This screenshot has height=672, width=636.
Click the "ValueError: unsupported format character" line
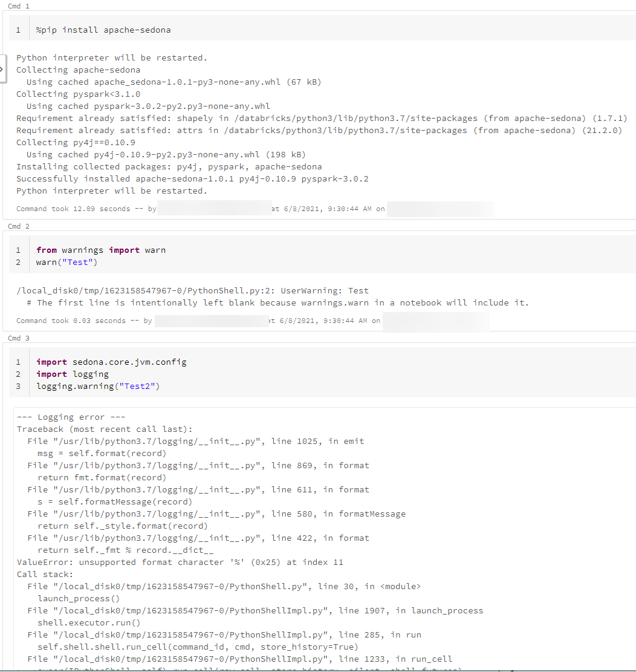(x=180, y=563)
